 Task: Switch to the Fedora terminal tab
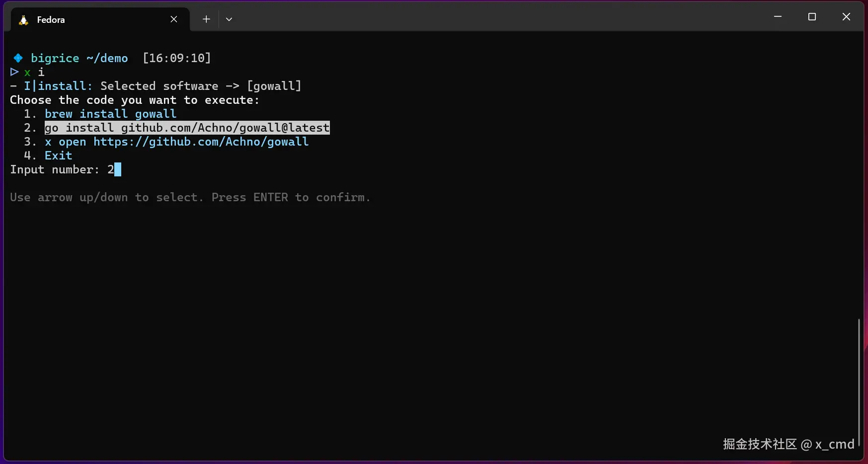100,19
